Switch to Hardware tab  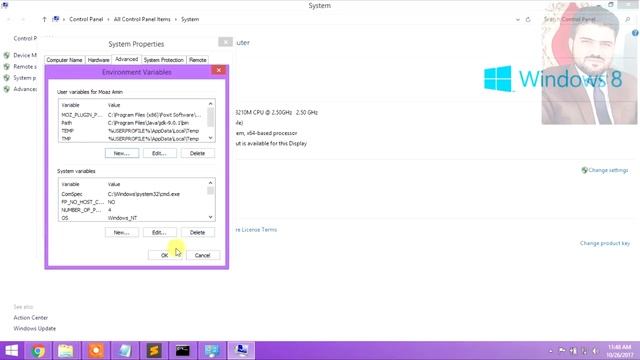98,60
